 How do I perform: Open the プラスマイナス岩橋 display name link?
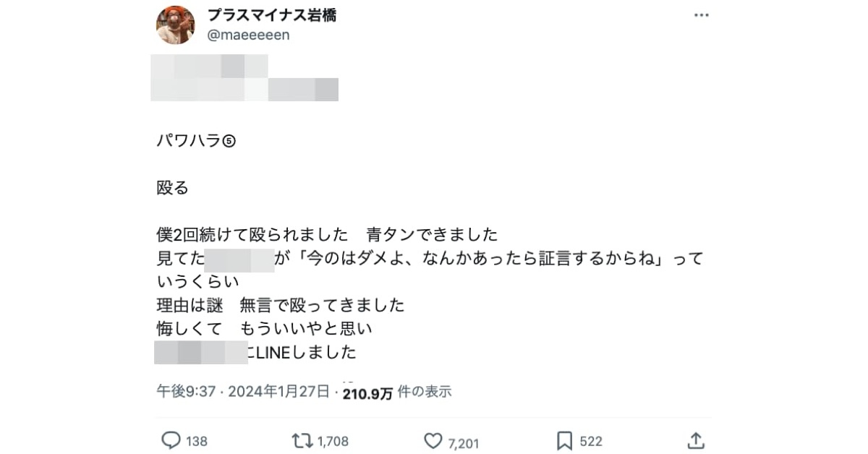pos(272,16)
